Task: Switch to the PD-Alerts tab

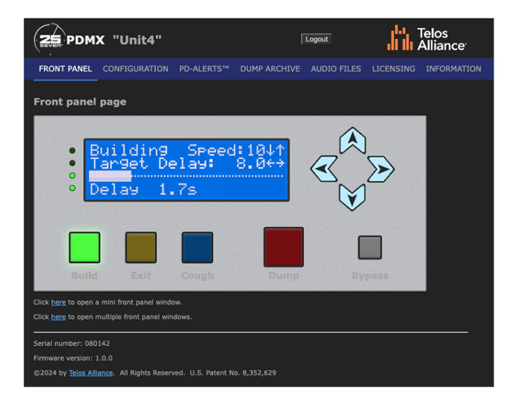Action: [x=204, y=69]
